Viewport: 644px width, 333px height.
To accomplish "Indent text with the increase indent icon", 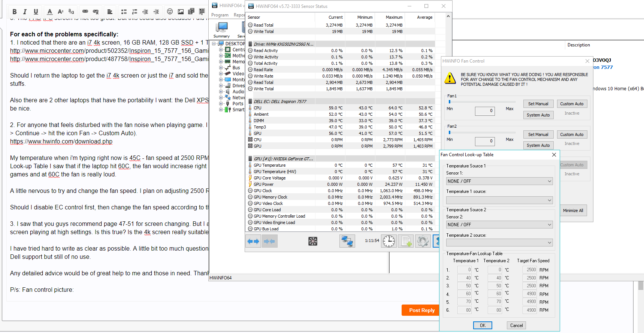I will coord(156,12).
